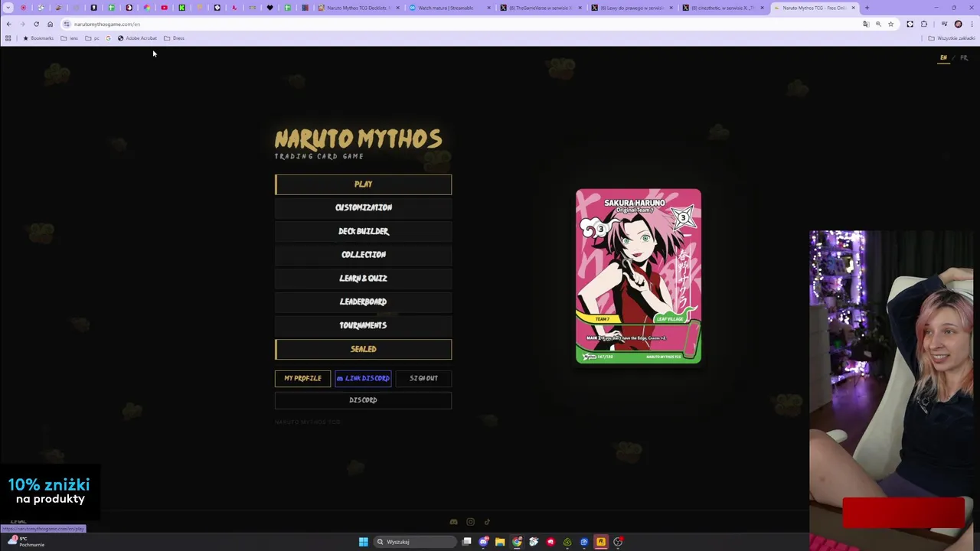
Task: Click the zoom magnifier icon in address bar
Action: click(x=878, y=24)
